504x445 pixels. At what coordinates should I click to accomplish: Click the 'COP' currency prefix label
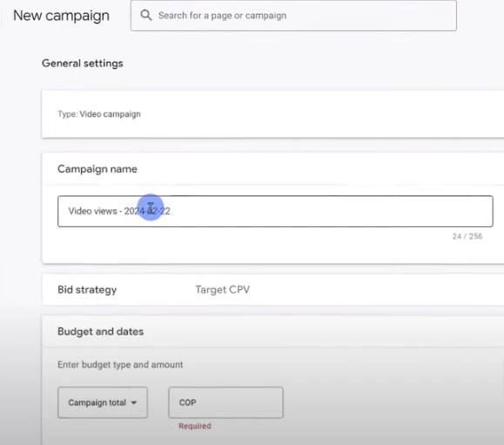click(x=187, y=402)
